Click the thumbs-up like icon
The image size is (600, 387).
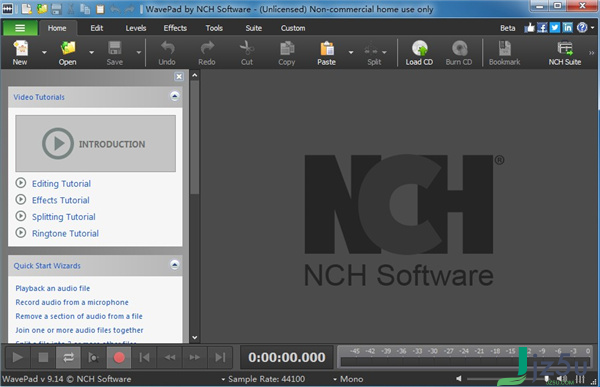[x=530, y=28]
